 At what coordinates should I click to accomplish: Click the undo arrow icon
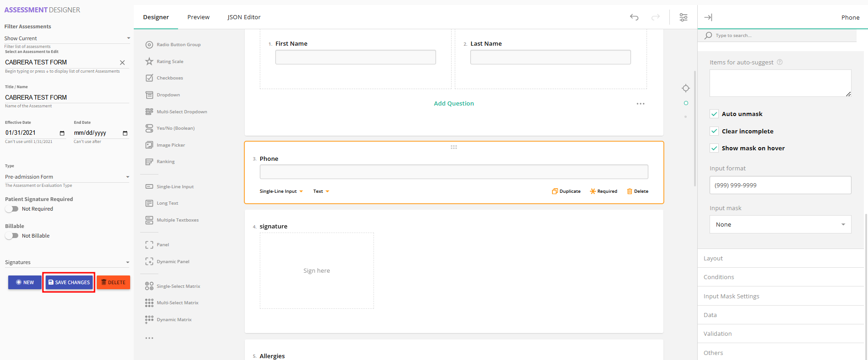pyautogui.click(x=634, y=17)
